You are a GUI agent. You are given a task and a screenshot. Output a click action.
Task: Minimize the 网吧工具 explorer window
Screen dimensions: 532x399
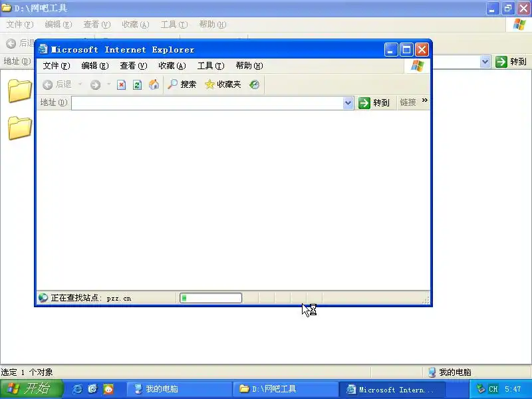[493, 8]
